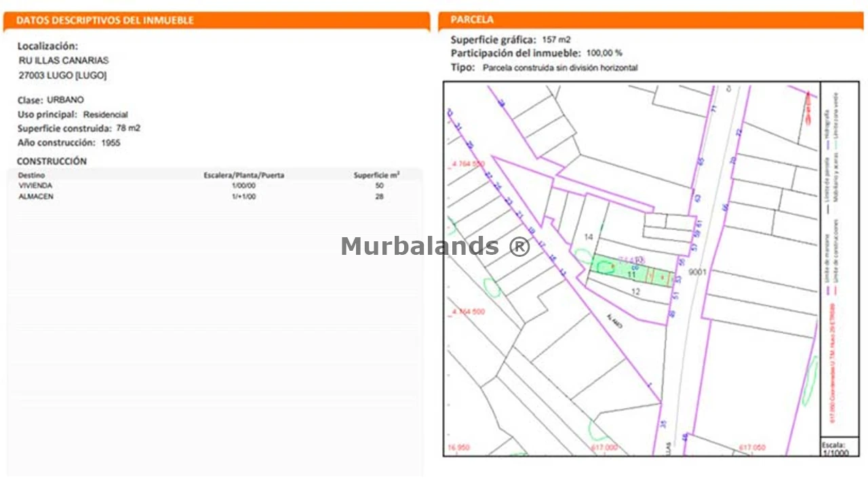
Task: Click the Escalera/Planta/Puerta column header
Action: [244, 175]
